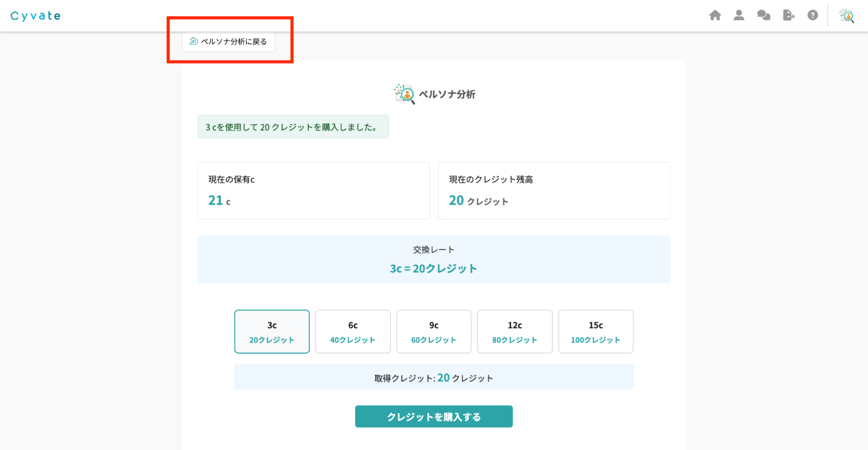Pick the 12c 80クレジット package
868x450 pixels.
click(515, 332)
